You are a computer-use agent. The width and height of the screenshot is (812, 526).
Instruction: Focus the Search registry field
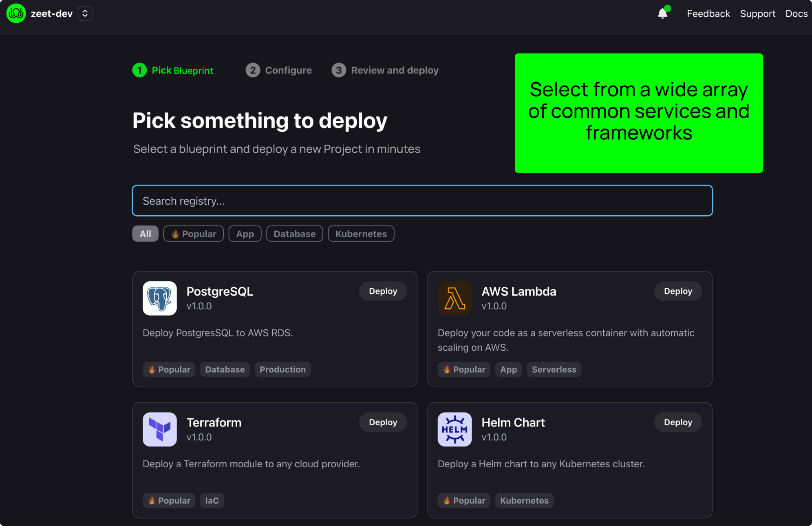(x=422, y=201)
